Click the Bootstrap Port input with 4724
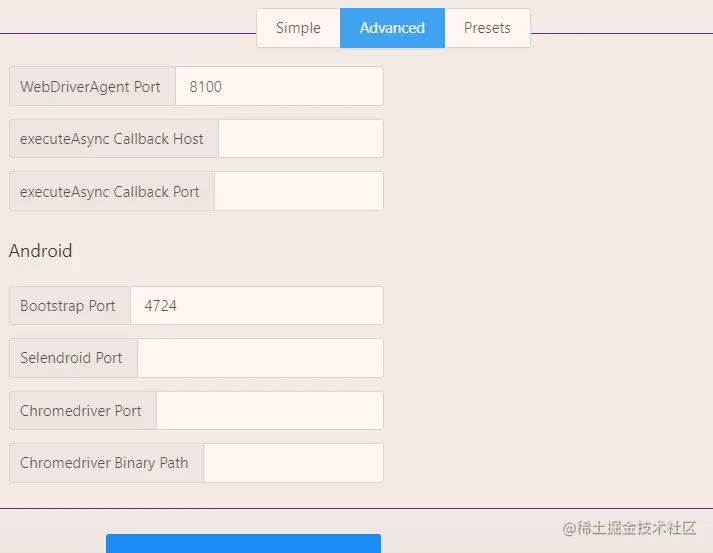 257,306
